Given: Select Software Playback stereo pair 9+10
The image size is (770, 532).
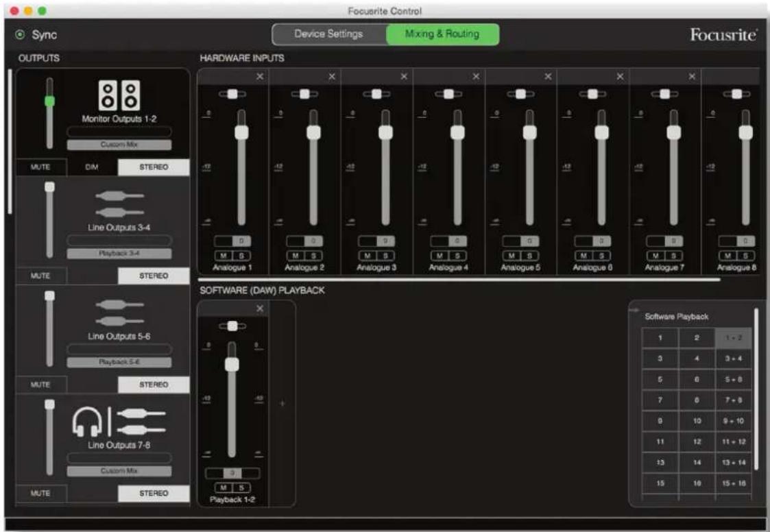Looking at the screenshot, I should click(734, 421).
